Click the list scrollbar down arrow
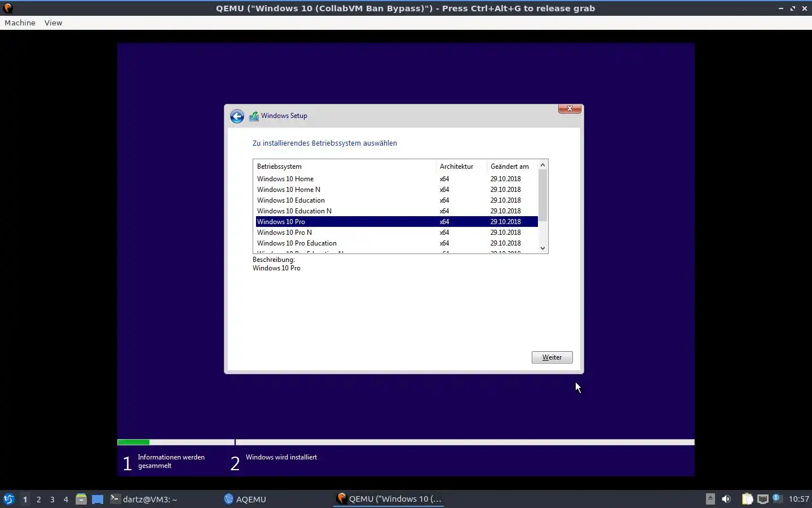812x508 pixels. tap(543, 248)
